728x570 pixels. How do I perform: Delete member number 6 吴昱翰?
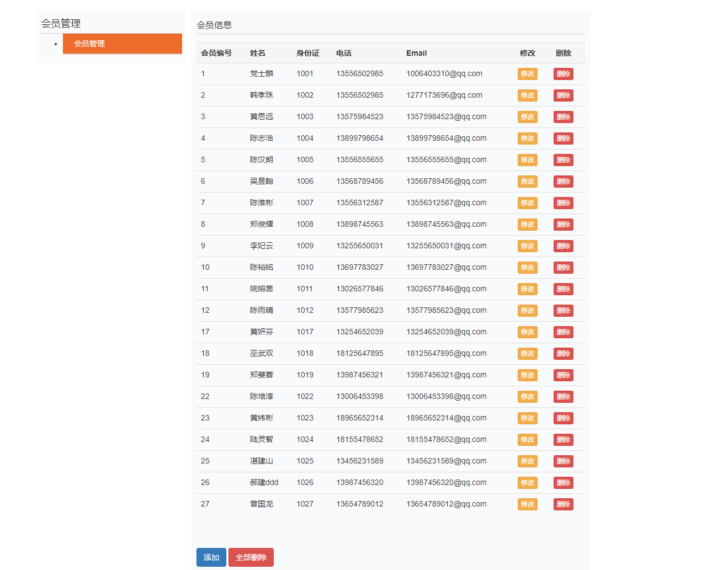[x=563, y=182]
